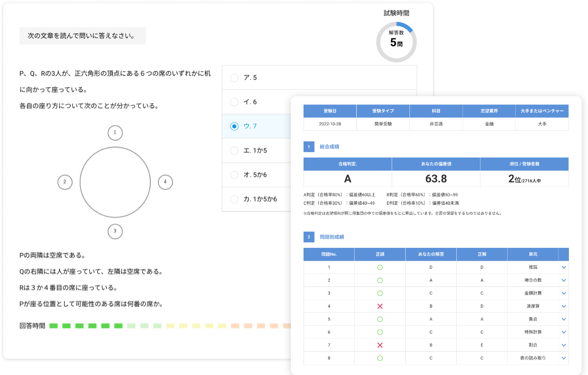Select answer option カ. 1か5か6
The width and height of the screenshot is (588, 375).
tap(234, 199)
